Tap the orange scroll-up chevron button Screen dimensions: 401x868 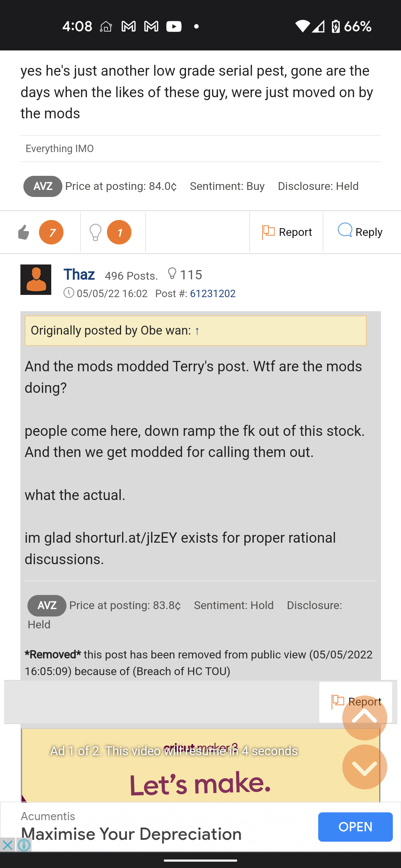pos(365,718)
